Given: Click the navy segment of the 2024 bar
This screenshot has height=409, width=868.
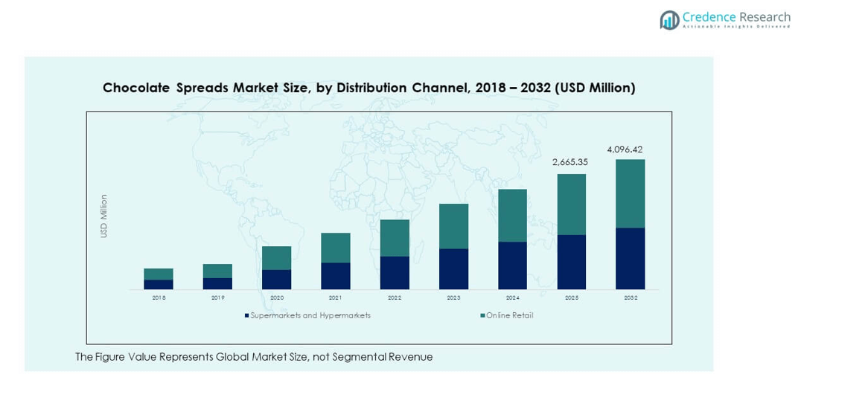Looking at the screenshot, I should click(x=512, y=265).
